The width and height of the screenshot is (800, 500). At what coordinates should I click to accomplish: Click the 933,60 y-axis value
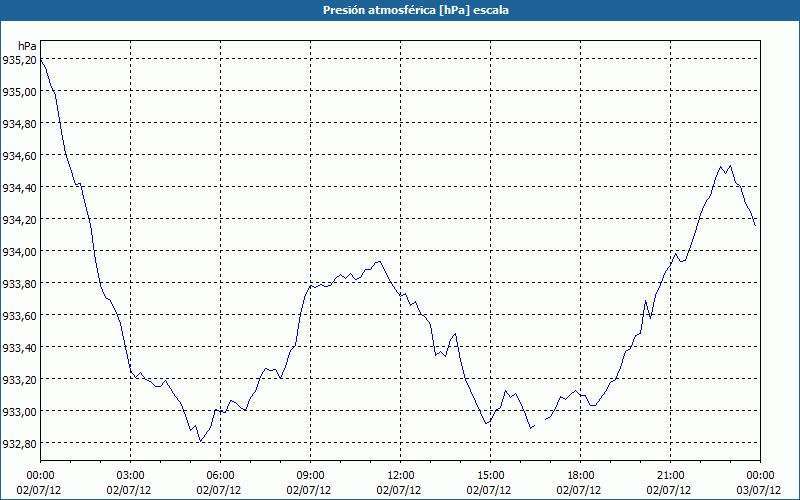pyautogui.click(x=19, y=316)
